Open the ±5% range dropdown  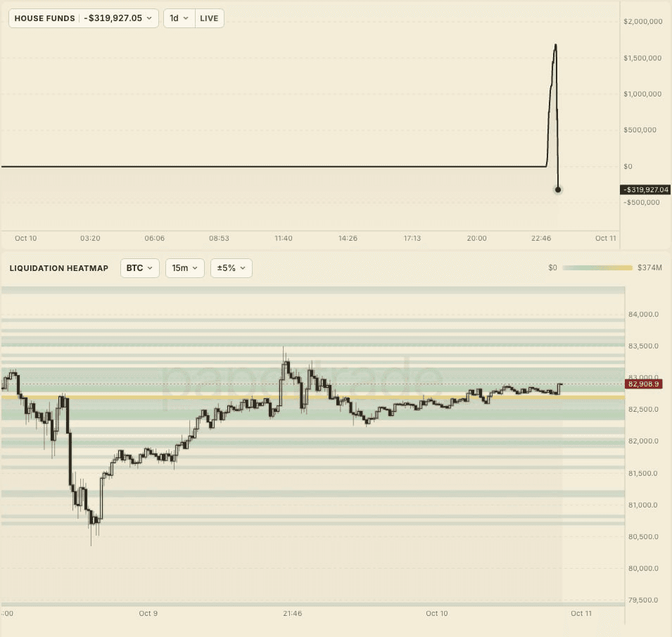[231, 268]
